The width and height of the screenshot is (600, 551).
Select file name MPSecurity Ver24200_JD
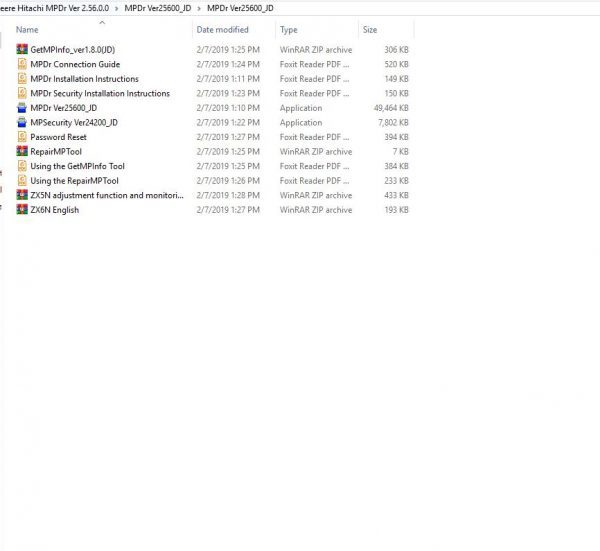coord(74,122)
